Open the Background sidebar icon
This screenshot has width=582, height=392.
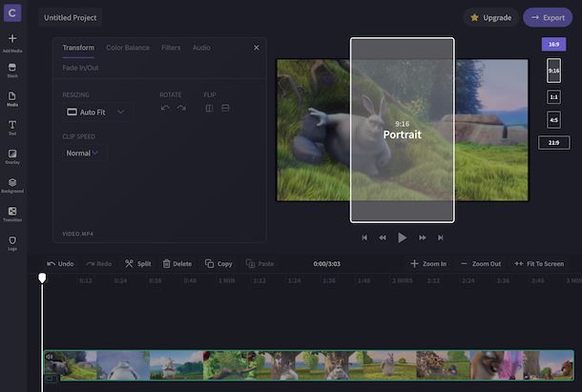tap(12, 185)
